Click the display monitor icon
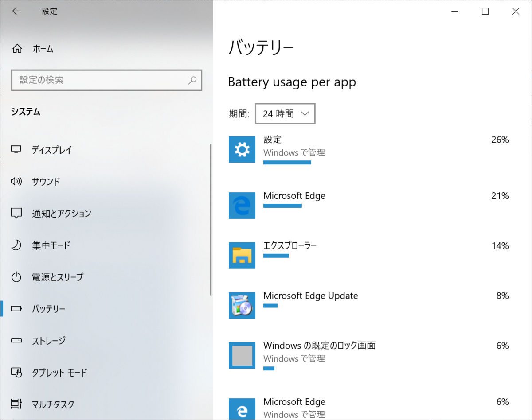 pos(16,150)
